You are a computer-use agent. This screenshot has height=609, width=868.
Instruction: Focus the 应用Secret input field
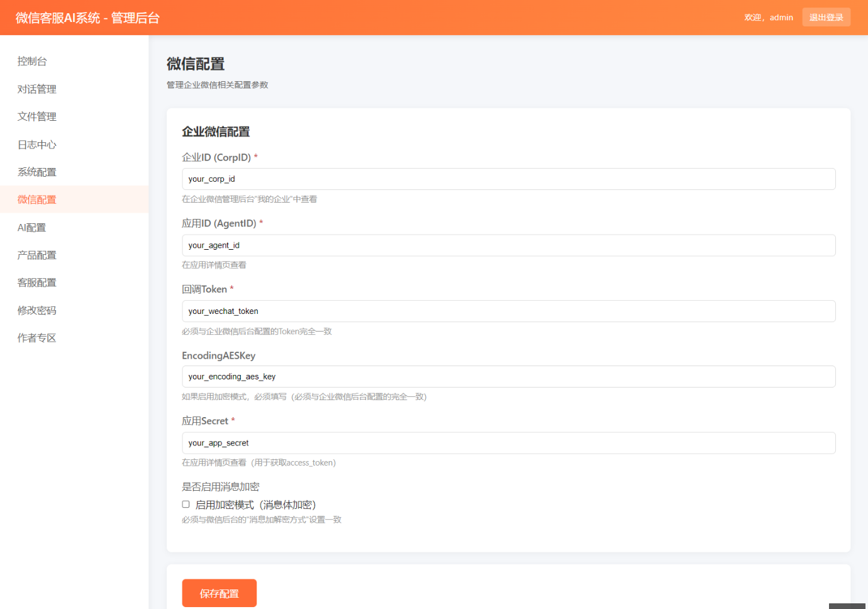[508, 443]
